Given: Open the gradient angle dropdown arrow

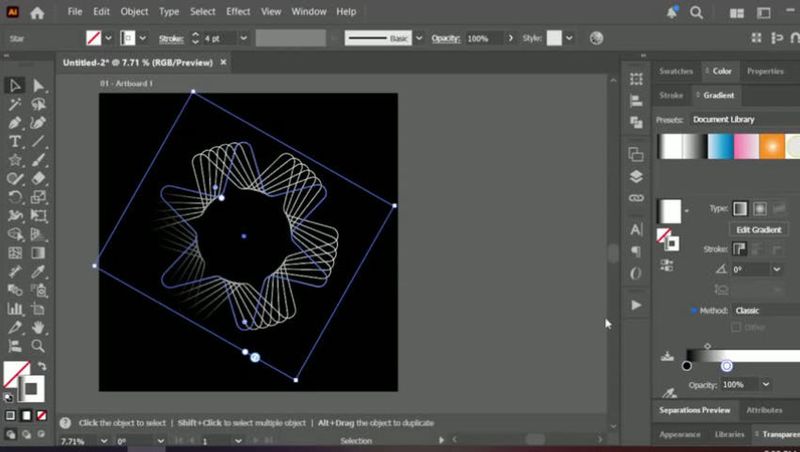Looking at the screenshot, I should (x=777, y=269).
